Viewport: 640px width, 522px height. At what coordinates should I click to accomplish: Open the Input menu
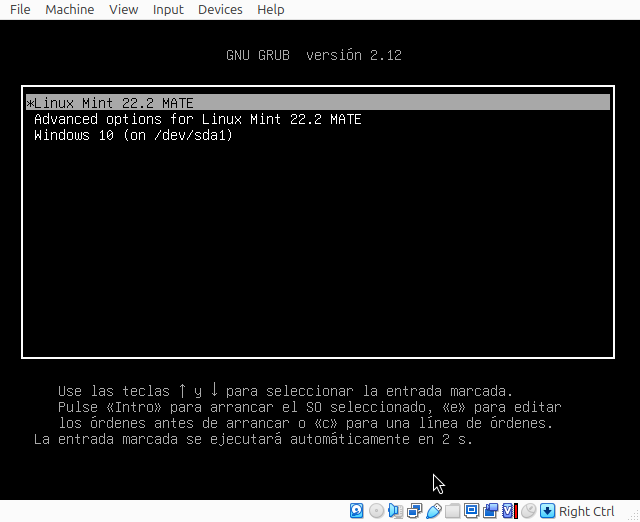[168, 9]
